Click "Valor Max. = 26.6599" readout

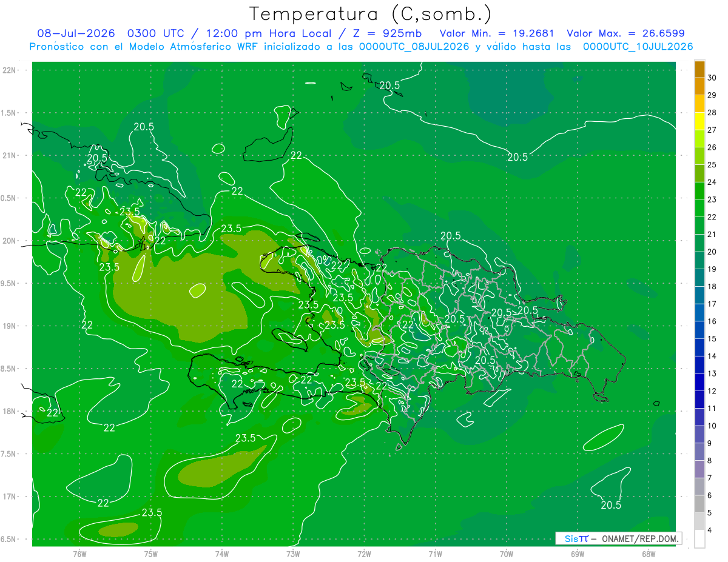tap(626, 33)
